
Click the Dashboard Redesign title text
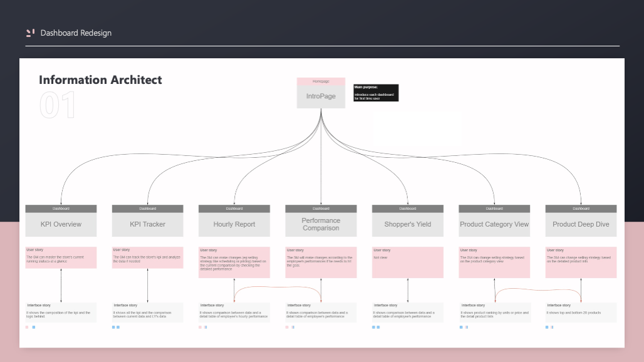point(76,33)
